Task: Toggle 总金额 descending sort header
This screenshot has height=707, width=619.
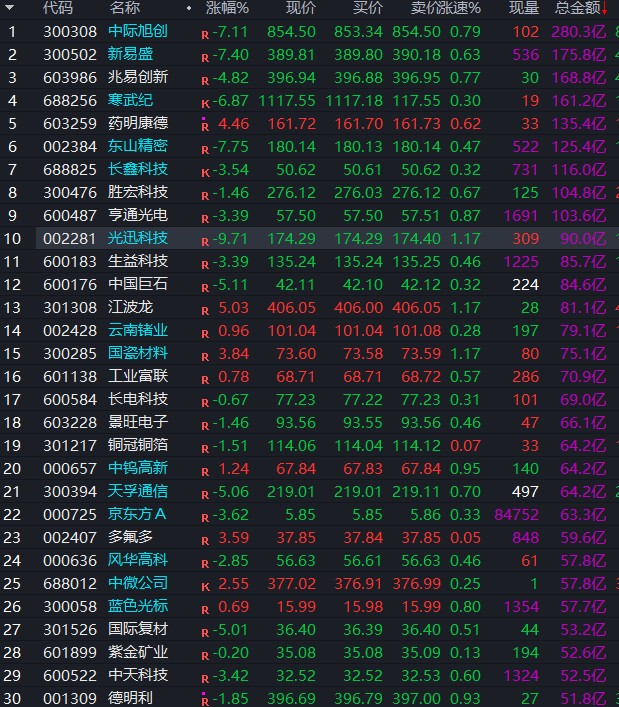Action: pyautogui.click(x=581, y=8)
